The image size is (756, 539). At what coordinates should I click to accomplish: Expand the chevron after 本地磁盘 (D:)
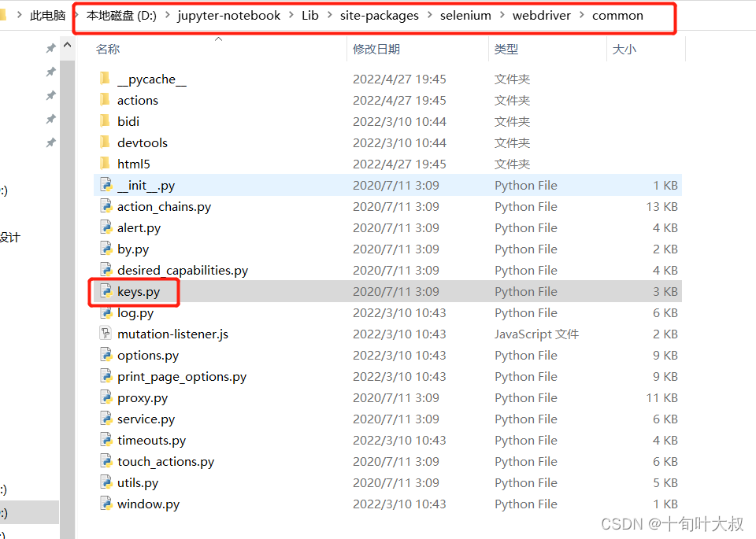pos(167,16)
